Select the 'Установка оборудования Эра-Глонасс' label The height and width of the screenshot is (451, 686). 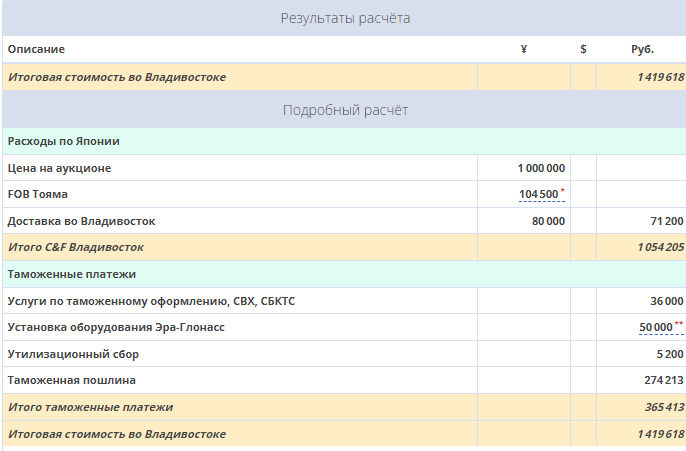tap(116, 327)
